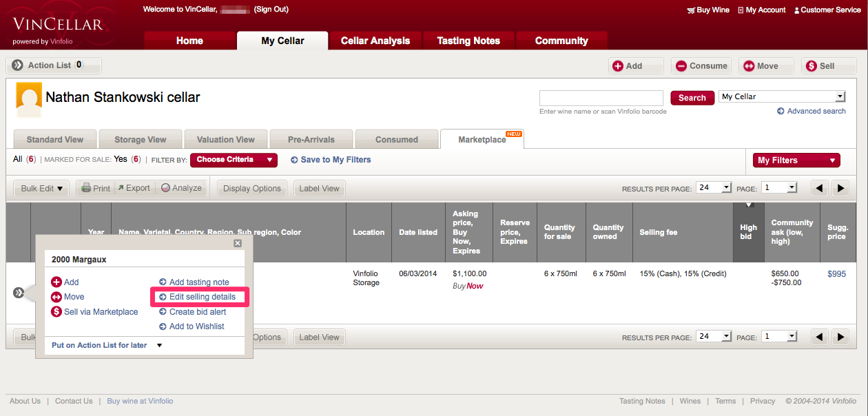Open the Consumed tab
Screen dimensions: 868x416
[397, 139]
